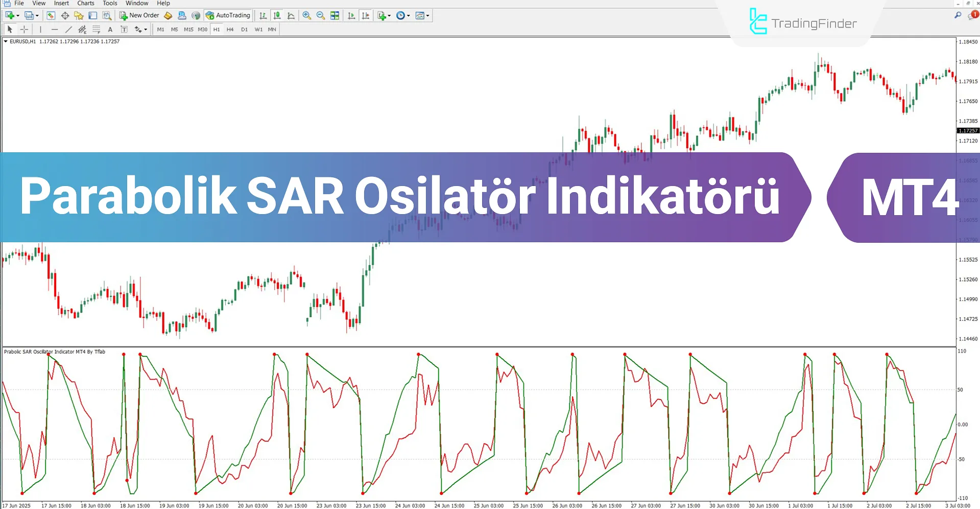Open the Insert menu
Viewport: 980px width, 509px height.
tap(61, 3)
